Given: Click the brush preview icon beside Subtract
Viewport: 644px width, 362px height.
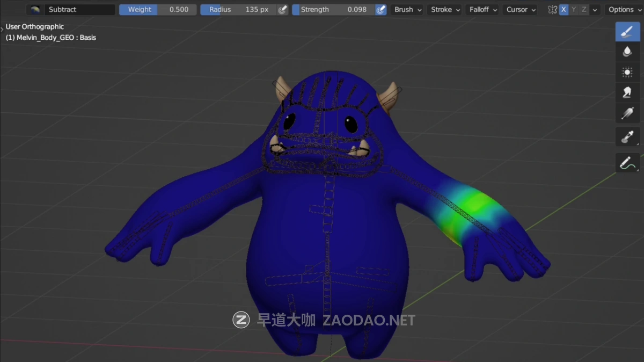Looking at the screenshot, I should 35,10.
